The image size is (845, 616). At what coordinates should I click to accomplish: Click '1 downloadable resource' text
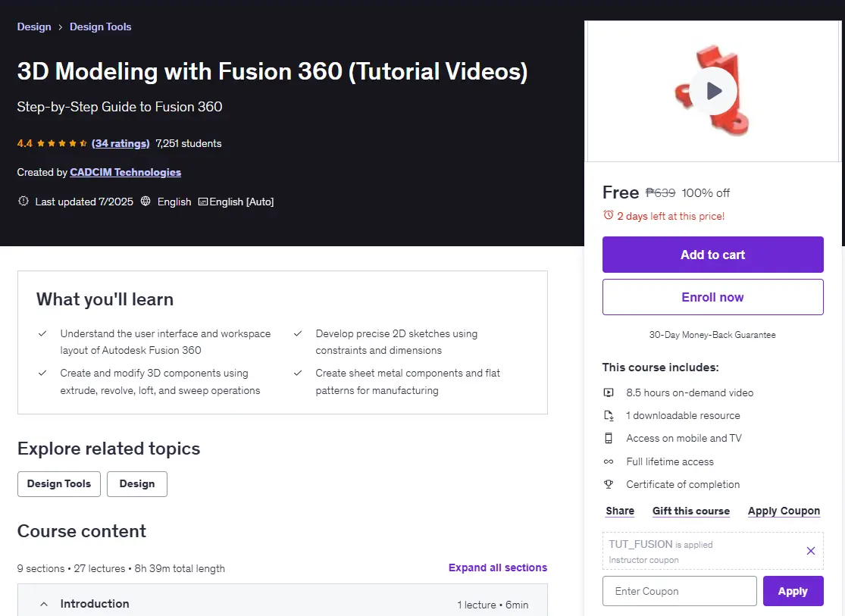[x=683, y=415]
